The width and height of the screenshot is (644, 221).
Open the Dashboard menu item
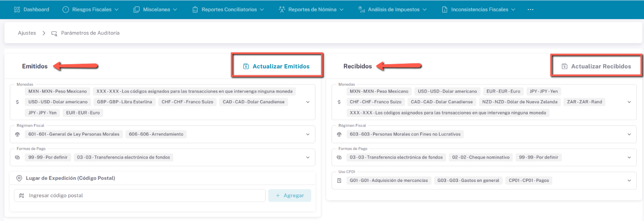(x=31, y=9)
